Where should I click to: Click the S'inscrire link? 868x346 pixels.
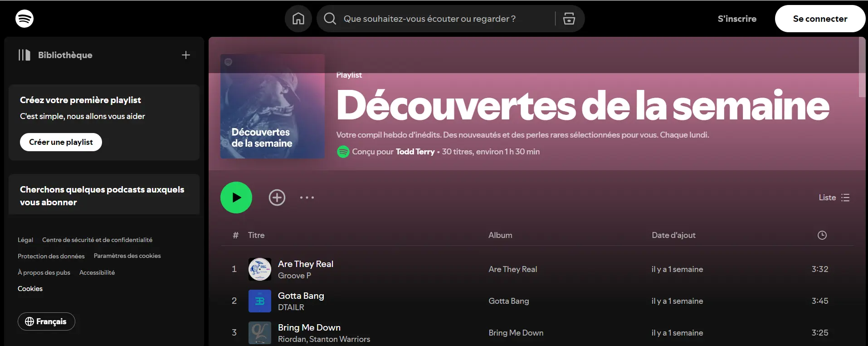737,19
